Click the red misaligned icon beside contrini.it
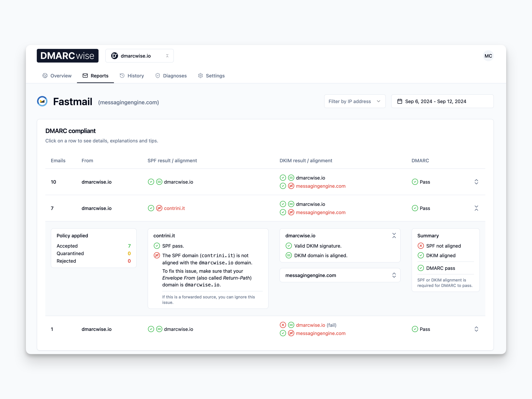Image resolution: width=532 pixels, height=399 pixels. [x=159, y=208]
